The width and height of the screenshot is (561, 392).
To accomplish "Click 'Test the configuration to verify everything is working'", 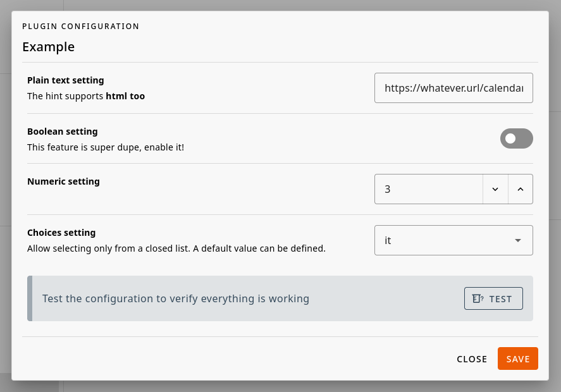I will click(x=176, y=298).
